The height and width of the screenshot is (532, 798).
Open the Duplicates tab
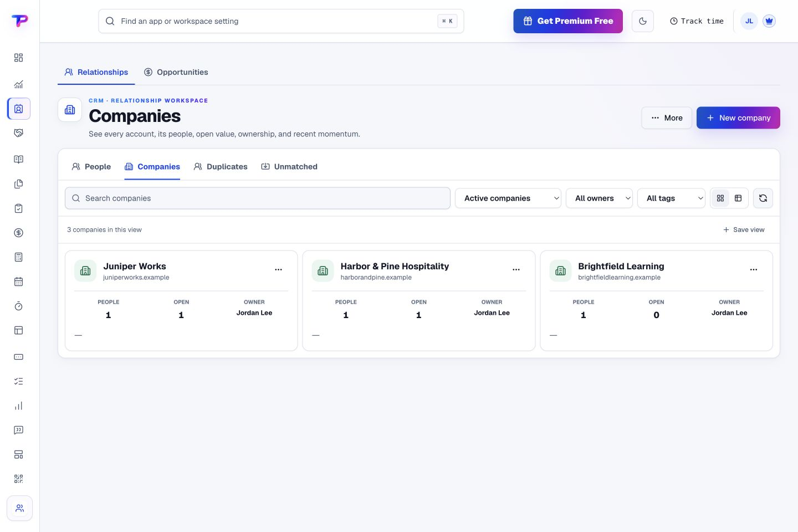221,167
